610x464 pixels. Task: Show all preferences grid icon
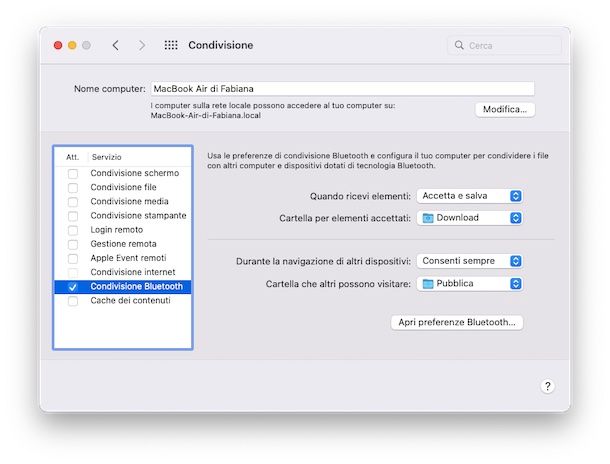coord(171,46)
